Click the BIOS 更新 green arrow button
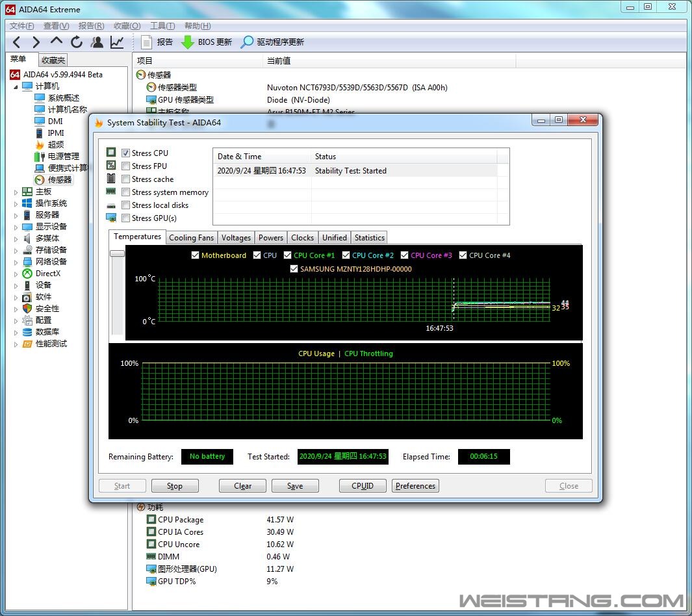The width and height of the screenshot is (692, 616). (207, 42)
